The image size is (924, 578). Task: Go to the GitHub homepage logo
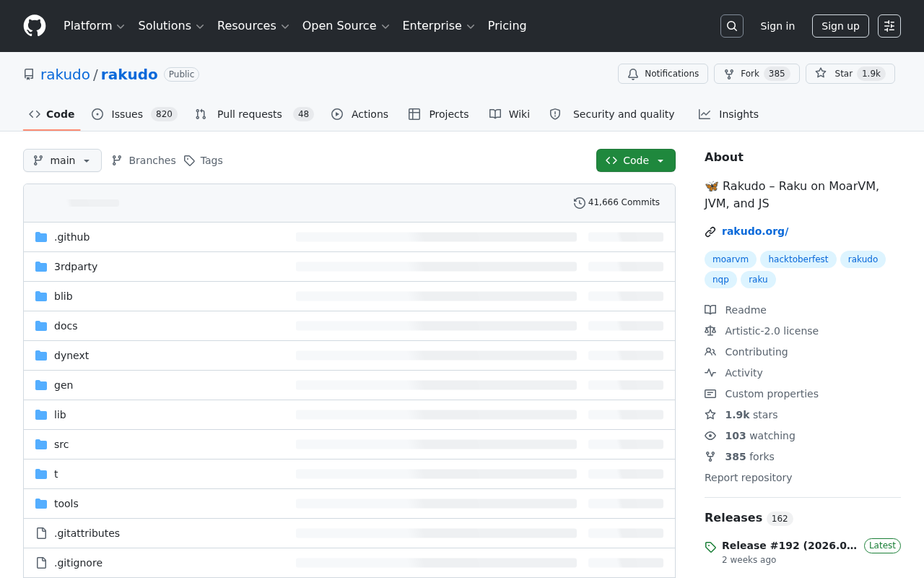coord(35,26)
